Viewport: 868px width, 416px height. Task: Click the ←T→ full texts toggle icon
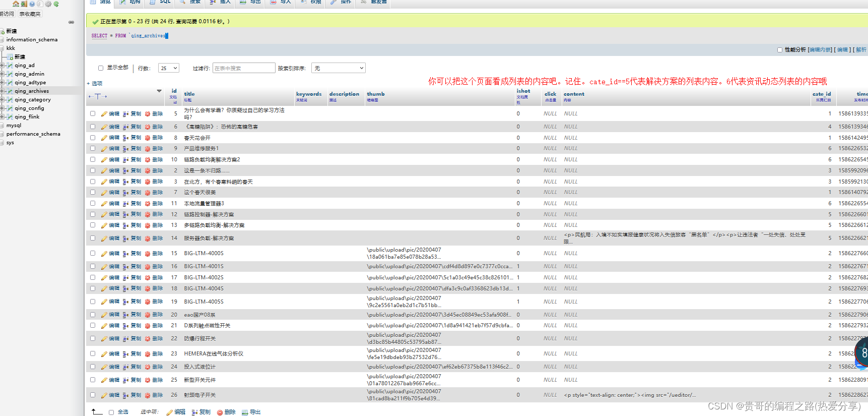[x=98, y=96]
